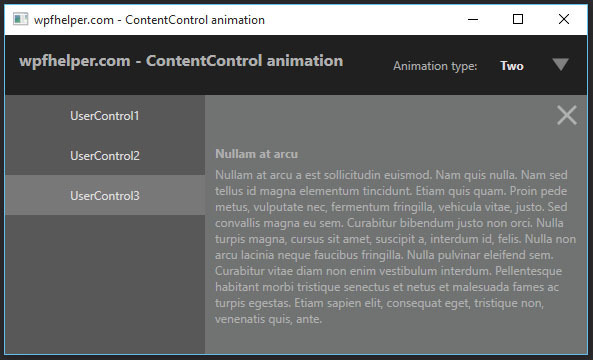
Task: Click empty content area below the paragraph
Action: click(395, 340)
